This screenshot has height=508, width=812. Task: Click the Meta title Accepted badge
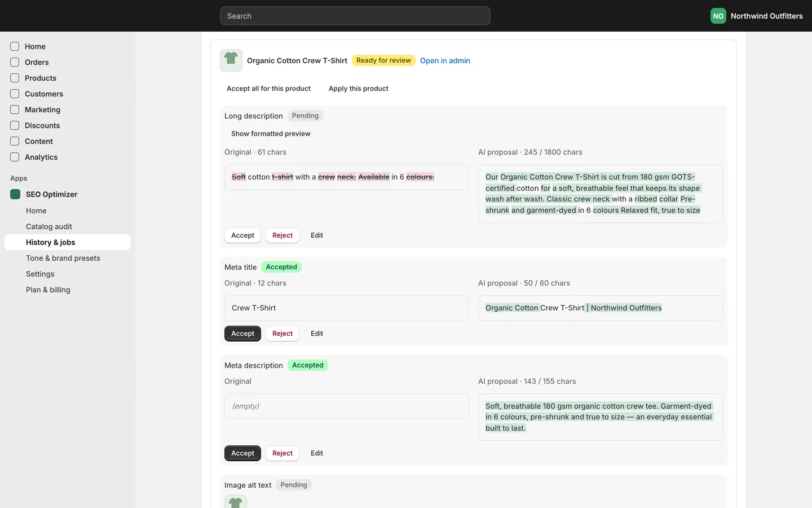click(x=281, y=267)
